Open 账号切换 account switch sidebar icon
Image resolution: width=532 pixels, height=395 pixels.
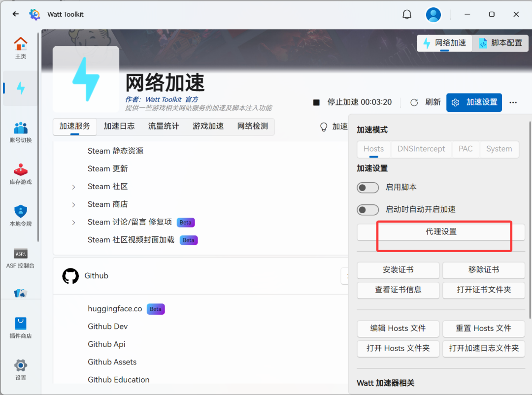click(x=21, y=132)
